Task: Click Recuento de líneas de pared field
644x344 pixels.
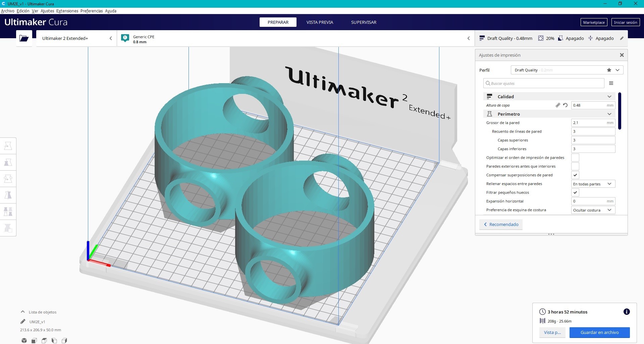Action: (593, 131)
